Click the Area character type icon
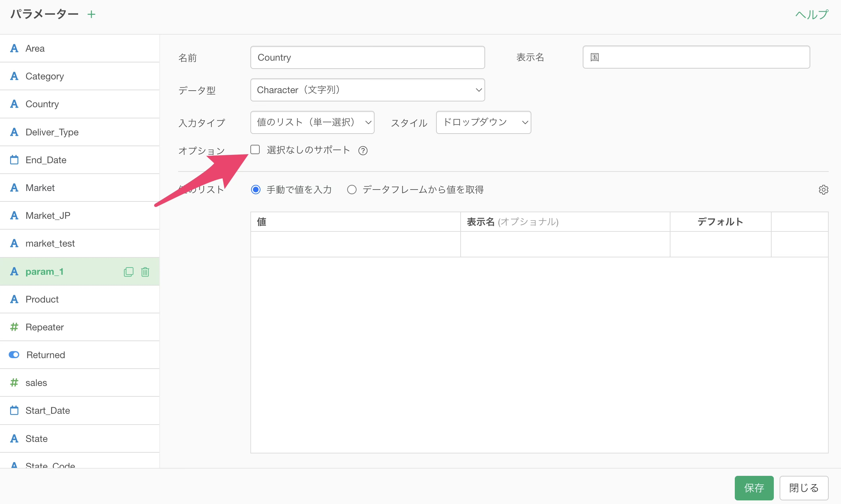Image resolution: width=841 pixels, height=504 pixels. [14, 48]
